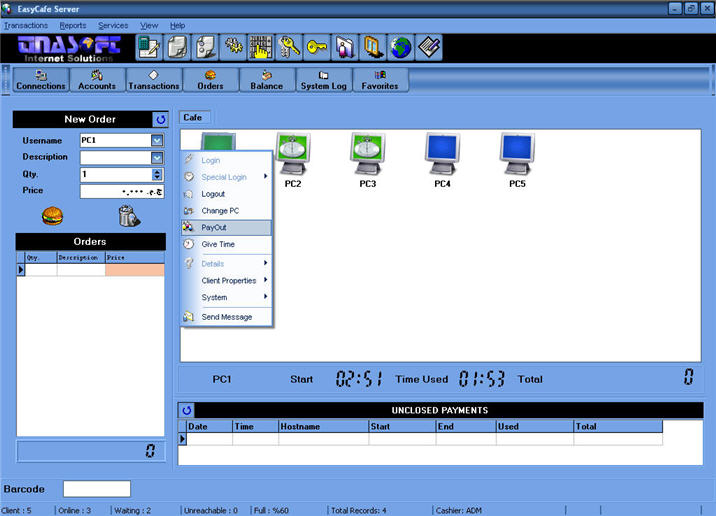Open the Accounts tab
This screenshot has height=516, width=716.
tap(97, 80)
